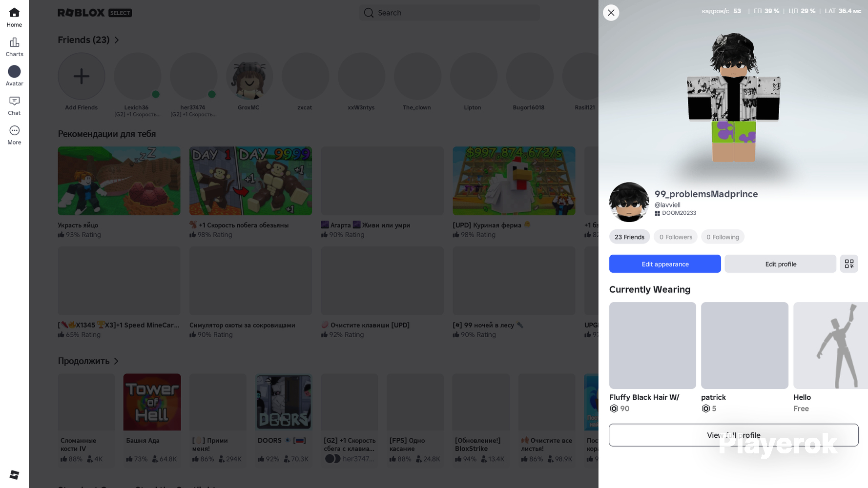This screenshot has width=868, height=488.
Task: Open the Hello emote item
Action: point(830,346)
